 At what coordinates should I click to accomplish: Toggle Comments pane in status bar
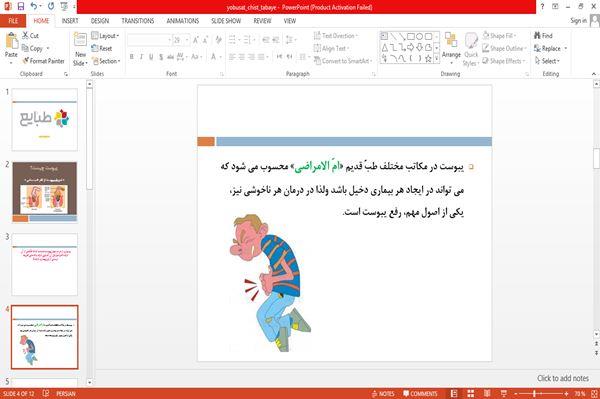pyautogui.click(x=420, y=394)
